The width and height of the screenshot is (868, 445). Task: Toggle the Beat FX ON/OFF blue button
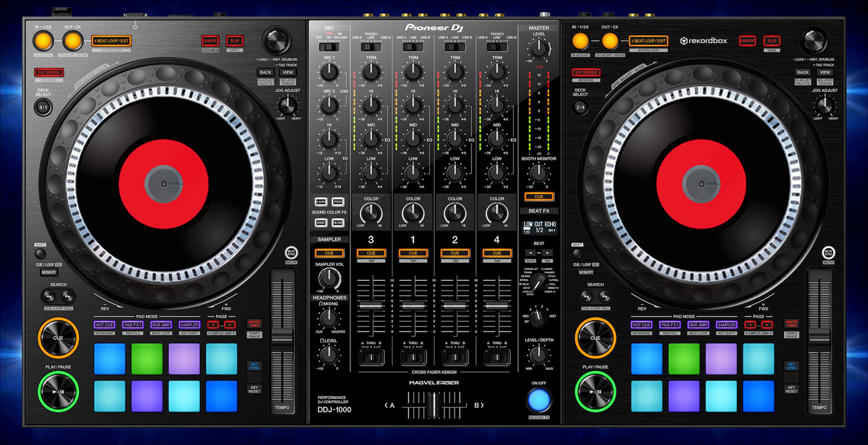539,400
